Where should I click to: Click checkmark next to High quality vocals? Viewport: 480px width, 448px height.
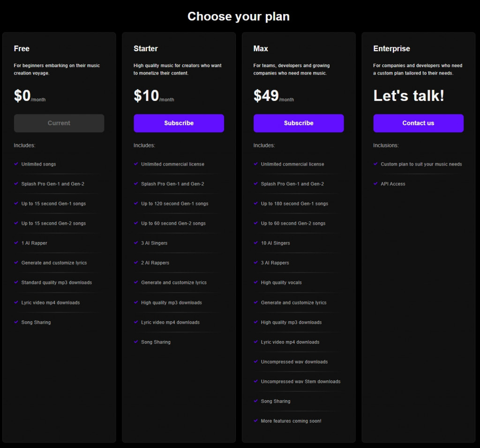point(256,282)
